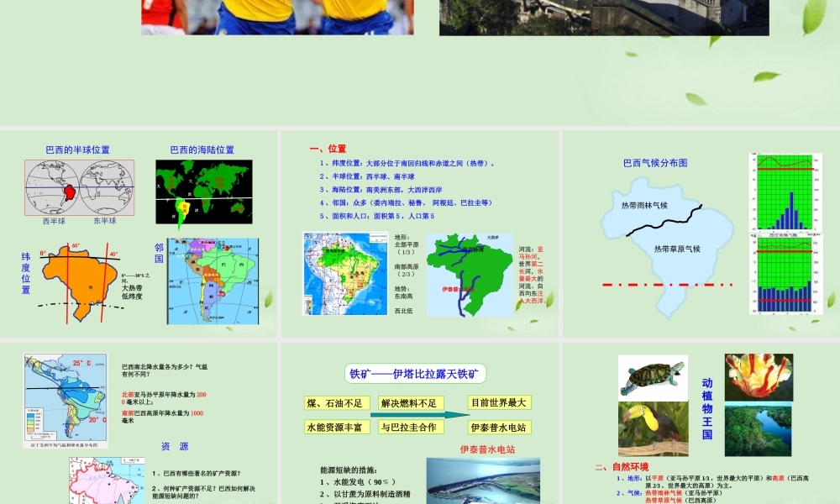Click the question 巴西南北降水量各为多少

pyautogui.click(x=165, y=370)
